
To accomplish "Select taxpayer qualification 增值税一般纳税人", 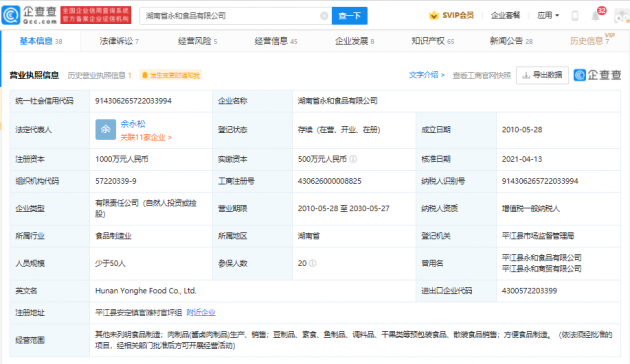I will 530,209.
